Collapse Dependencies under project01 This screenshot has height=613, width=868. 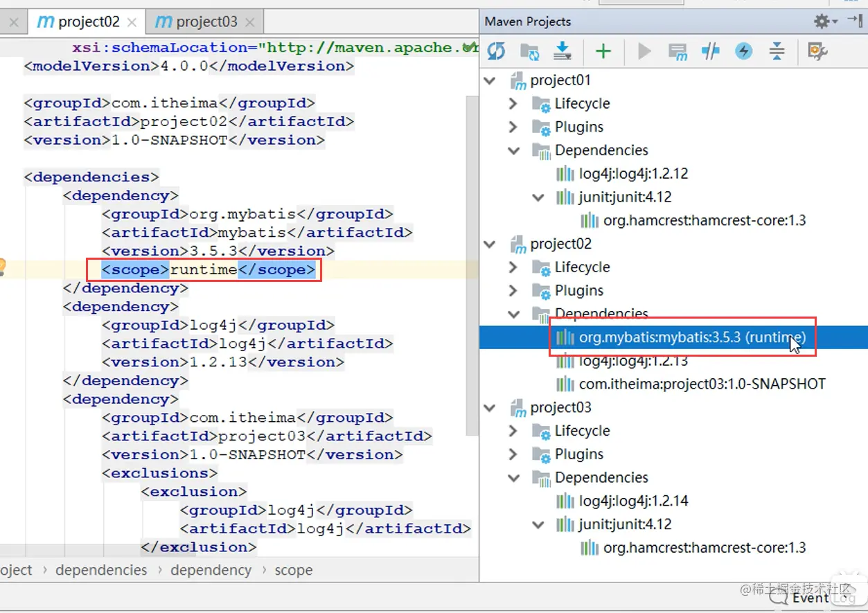point(513,150)
